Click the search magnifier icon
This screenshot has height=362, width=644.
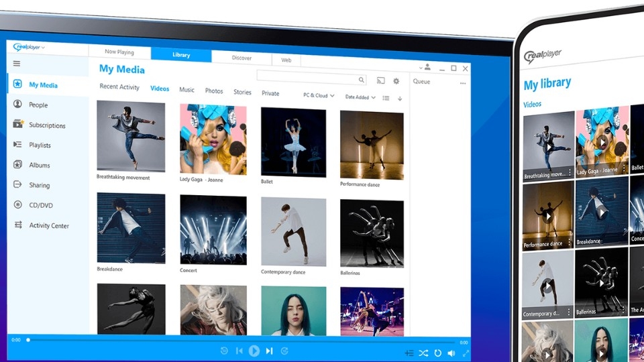[x=361, y=80]
